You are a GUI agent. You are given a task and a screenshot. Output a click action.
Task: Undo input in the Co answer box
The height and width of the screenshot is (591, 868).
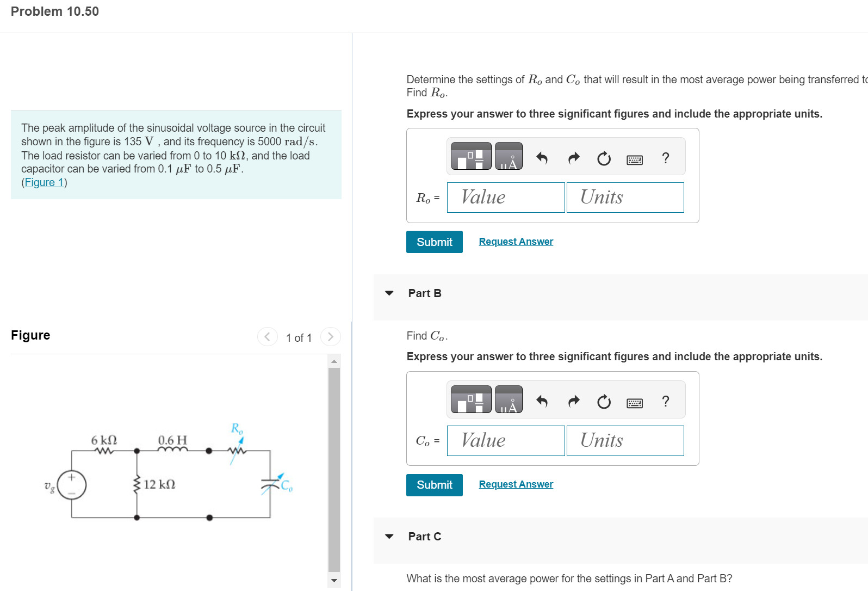(542, 401)
